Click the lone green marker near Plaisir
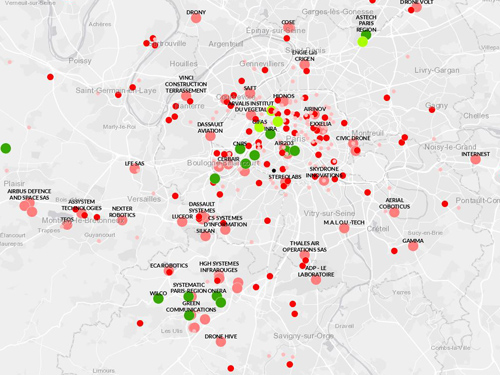 tap(6, 148)
